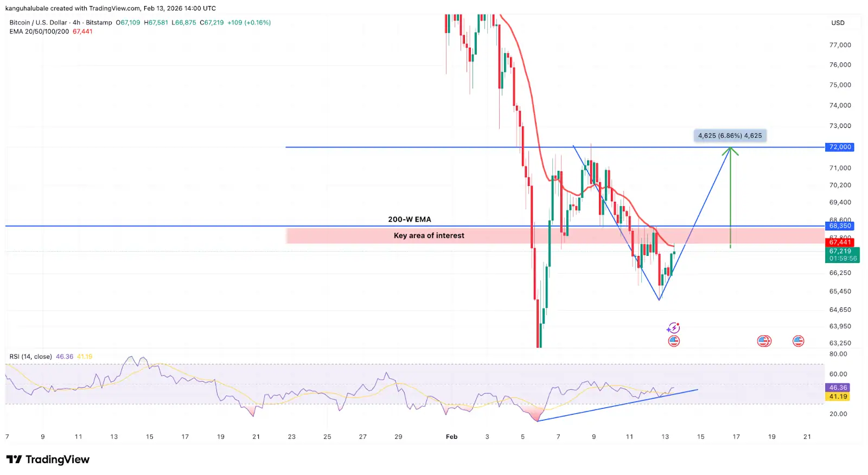Click the green arrowhead at the 72,000 line
The image size is (868, 475).
point(730,151)
